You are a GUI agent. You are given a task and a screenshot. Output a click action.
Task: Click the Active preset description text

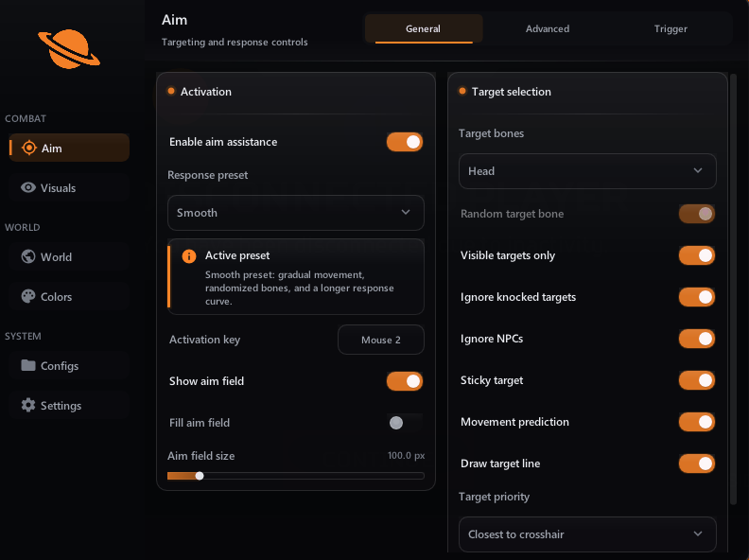[300, 288]
